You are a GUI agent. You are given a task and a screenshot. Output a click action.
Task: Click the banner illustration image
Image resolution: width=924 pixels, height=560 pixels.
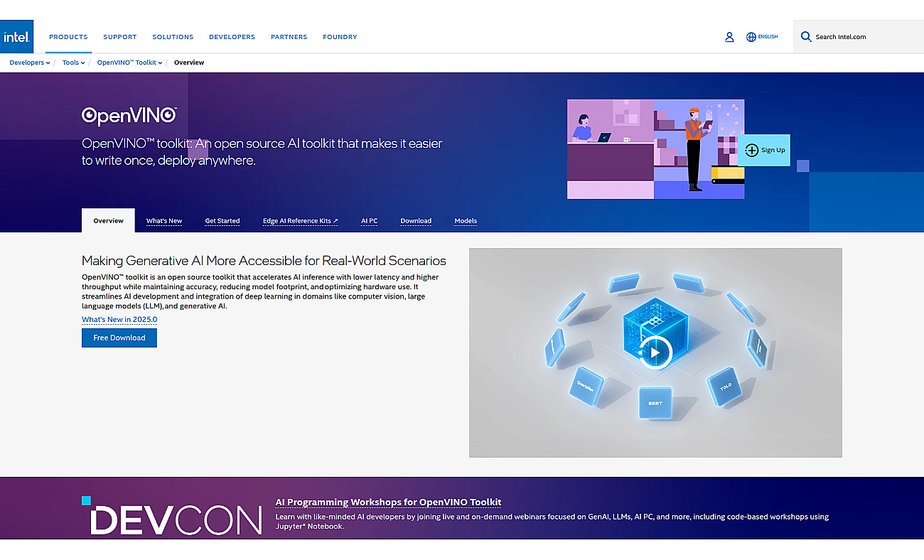coord(655,149)
